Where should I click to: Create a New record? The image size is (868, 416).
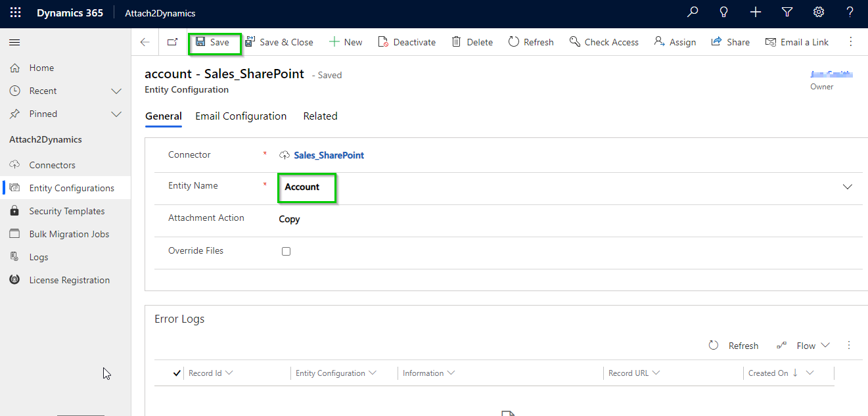(346, 42)
